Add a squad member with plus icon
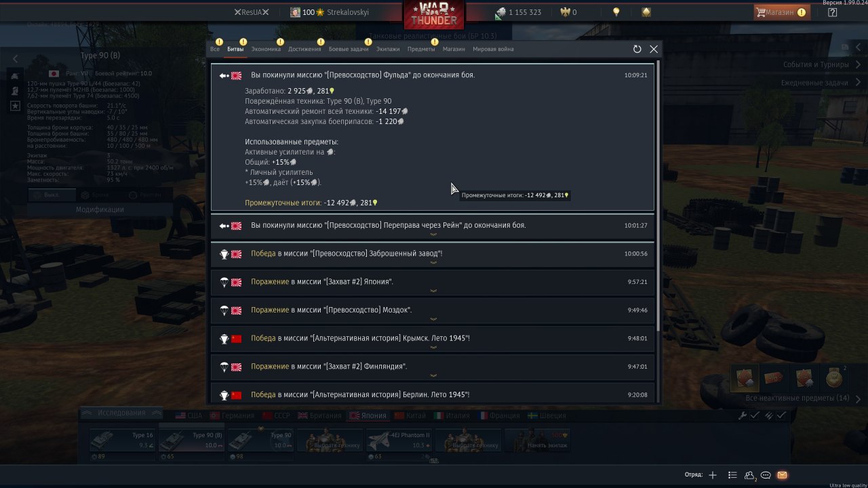The width and height of the screenshot is (868, 488). (x=713, y=475)
